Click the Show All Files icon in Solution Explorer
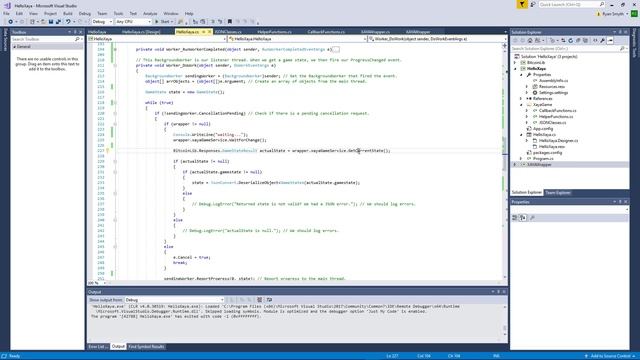This screenshot has height=360, width=640. point(585,40)
